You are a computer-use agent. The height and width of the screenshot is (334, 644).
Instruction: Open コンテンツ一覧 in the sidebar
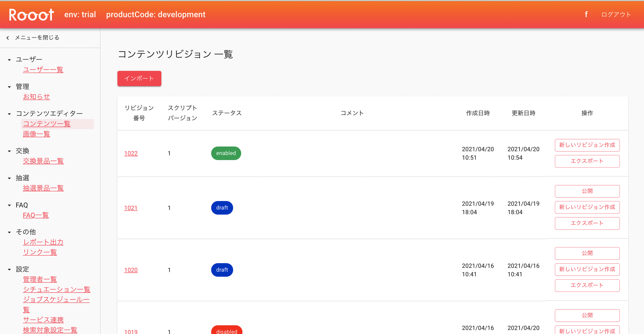(x=47, y=124)
